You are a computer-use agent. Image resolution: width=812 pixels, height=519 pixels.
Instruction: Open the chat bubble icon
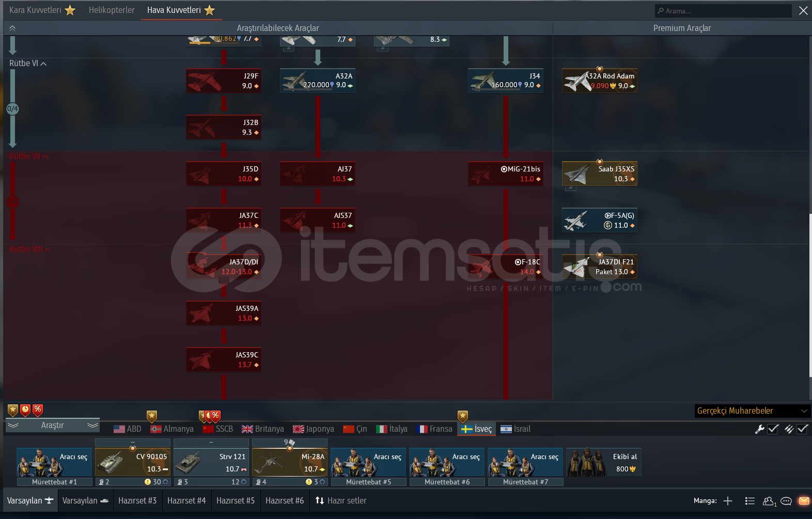click(786, 501)
